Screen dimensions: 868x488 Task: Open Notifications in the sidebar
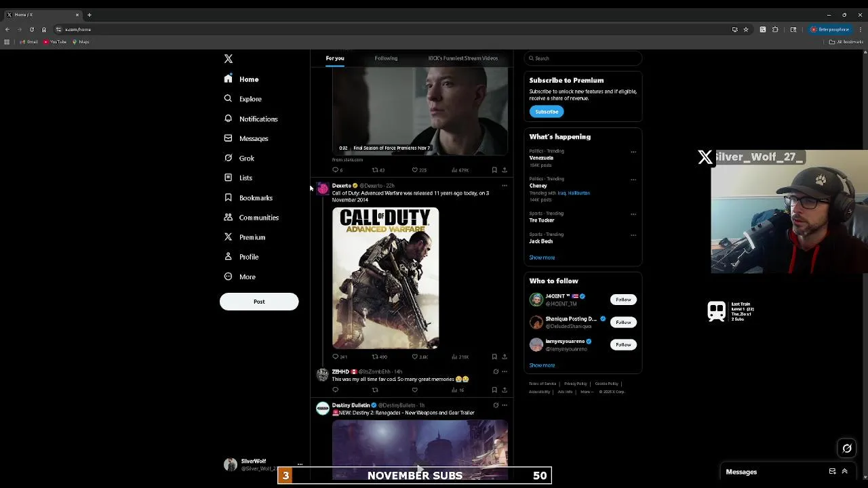(x=252, y=119)
